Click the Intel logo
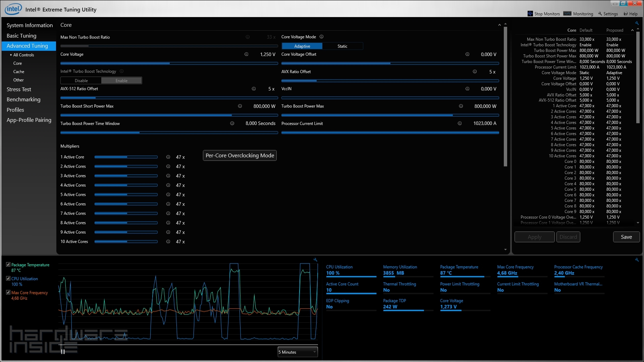644x362 pixels. click(13, 9)
